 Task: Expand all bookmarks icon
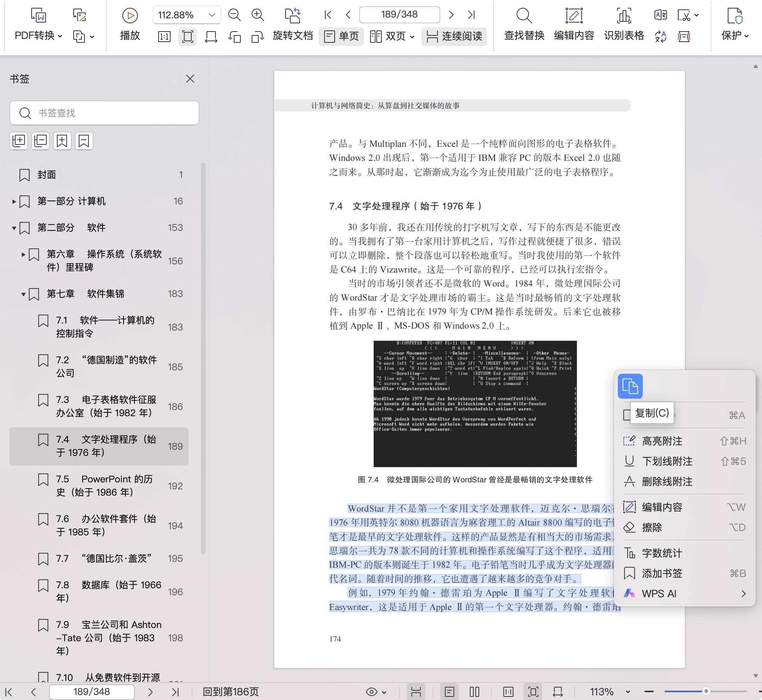pyautogui.click(x=19, y=141)
